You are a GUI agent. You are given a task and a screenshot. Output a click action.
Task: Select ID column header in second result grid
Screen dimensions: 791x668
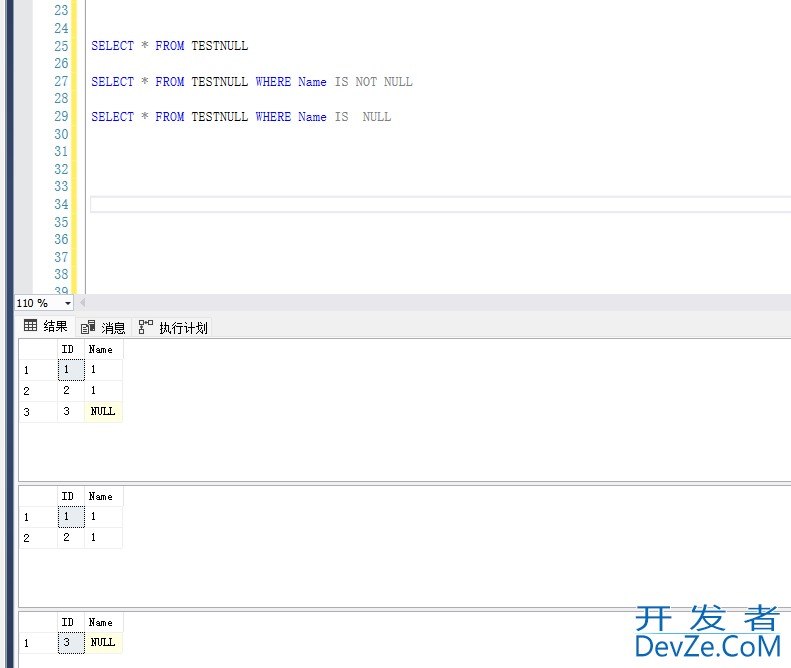[71, 496]
